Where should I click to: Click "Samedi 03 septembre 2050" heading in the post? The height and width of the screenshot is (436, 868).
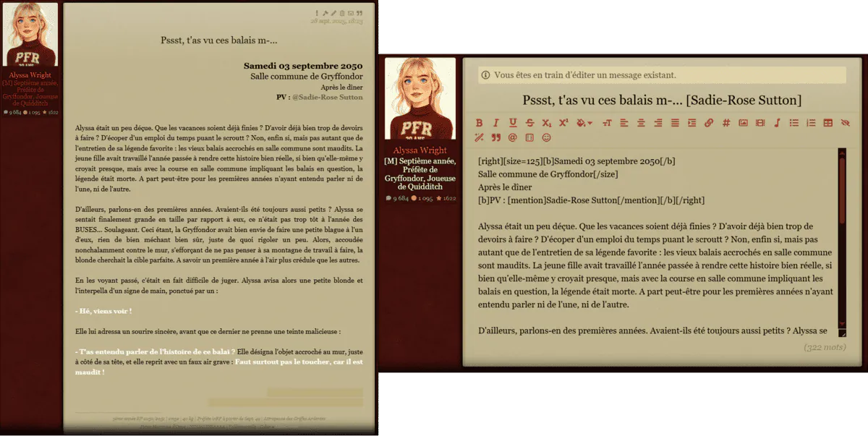(303, 65)
